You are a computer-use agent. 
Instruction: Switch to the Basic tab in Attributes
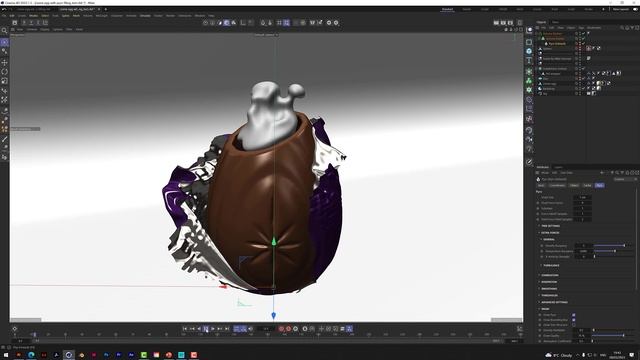click(541, 185)
